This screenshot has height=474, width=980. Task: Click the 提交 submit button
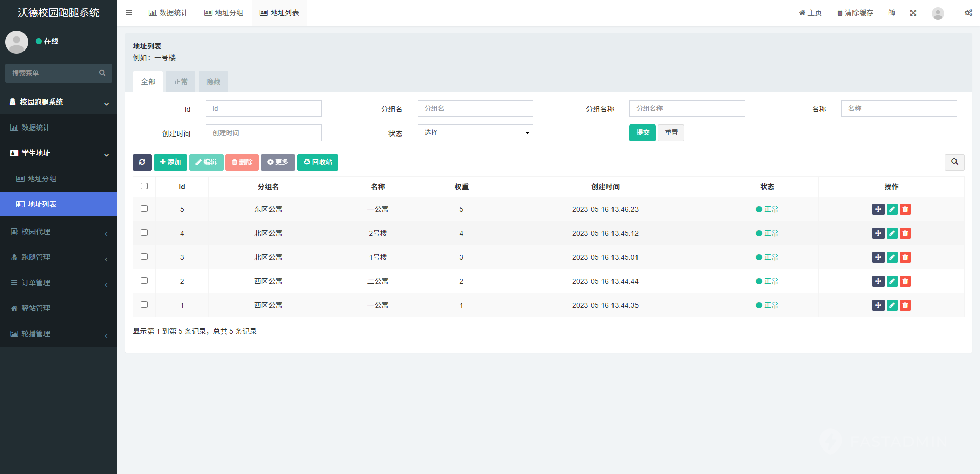pos(643,133)
